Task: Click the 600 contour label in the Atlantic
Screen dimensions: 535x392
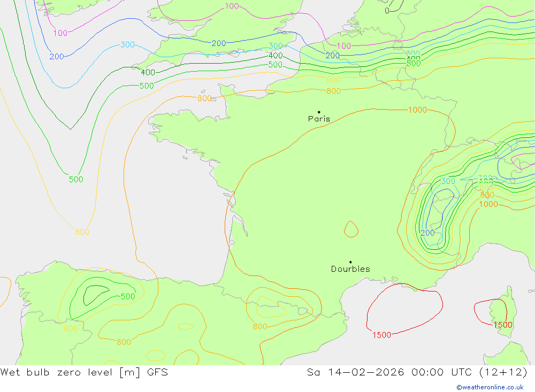Action: (82, 232)
